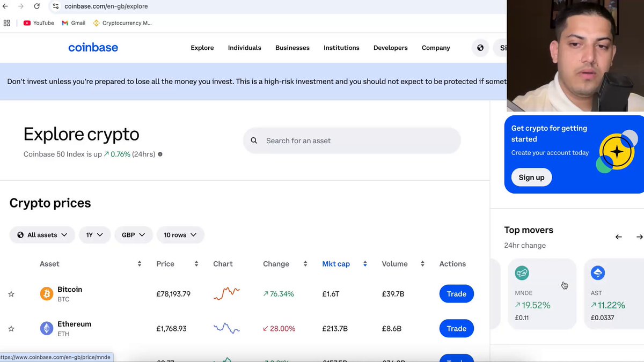The image size is (644, 362).
Task: Click Ethereum volume £8.6B
Action: pyautogui.click(x=391, y=329)
